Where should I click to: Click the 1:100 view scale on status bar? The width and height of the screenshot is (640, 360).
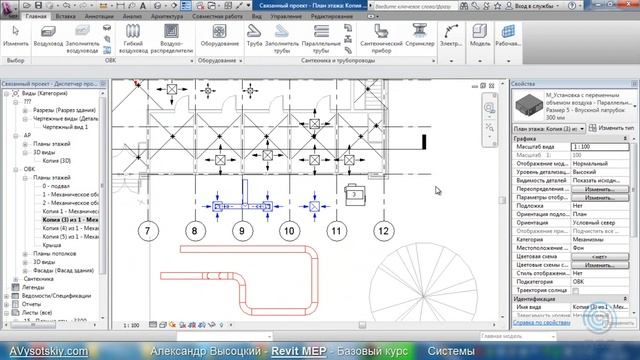tap(131, 325)
